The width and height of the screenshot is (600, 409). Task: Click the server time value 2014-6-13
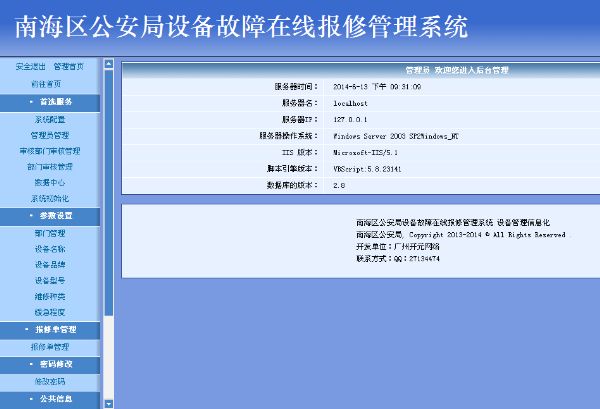click(377, 87)
